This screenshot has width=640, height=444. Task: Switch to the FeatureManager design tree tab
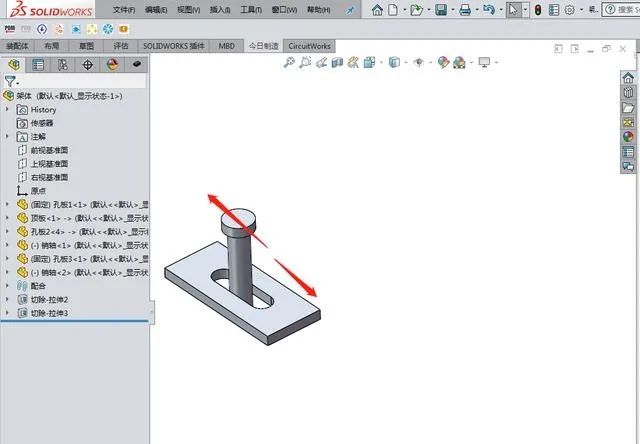[13, 64]
